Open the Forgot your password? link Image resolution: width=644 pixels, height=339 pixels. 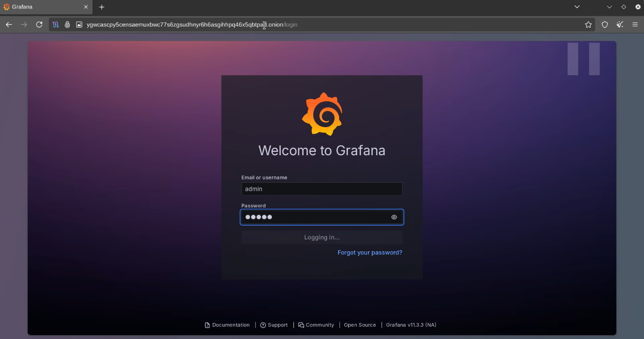tap(370, 252)
